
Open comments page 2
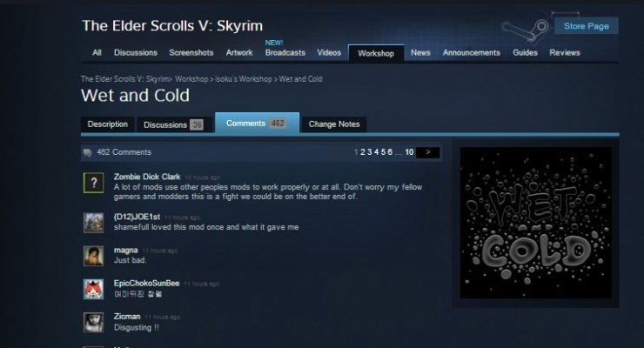click(363, 152)
